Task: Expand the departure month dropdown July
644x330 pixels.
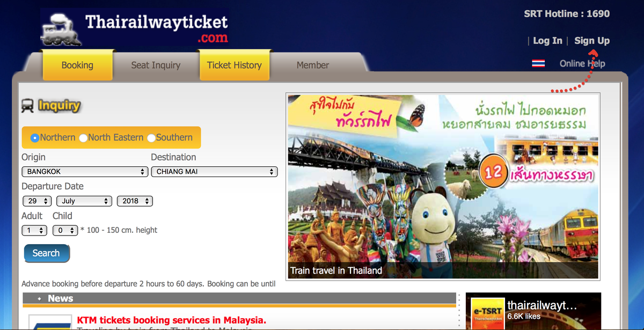Action: coord(84,201)
